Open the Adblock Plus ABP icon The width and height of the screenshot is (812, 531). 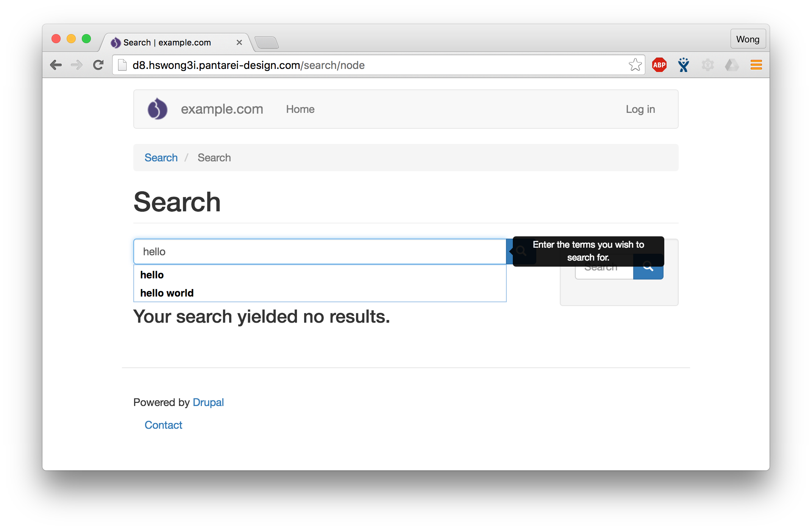click(659, 65)
